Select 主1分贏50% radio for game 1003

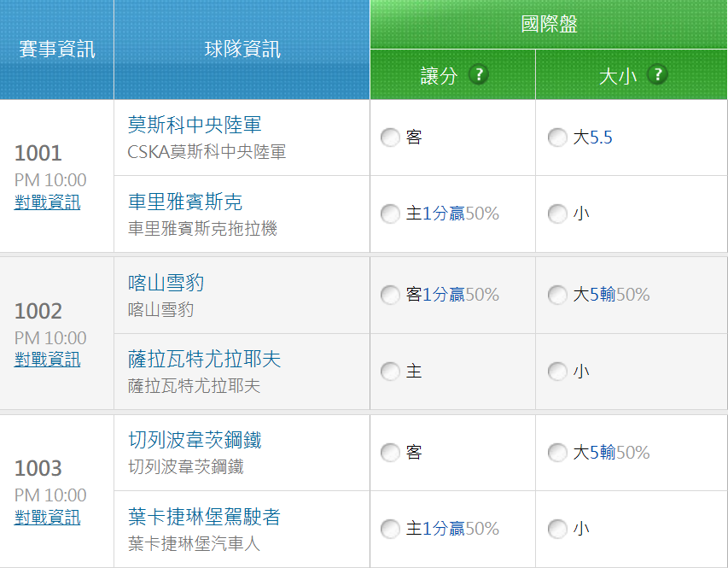[x=390, y=529]
